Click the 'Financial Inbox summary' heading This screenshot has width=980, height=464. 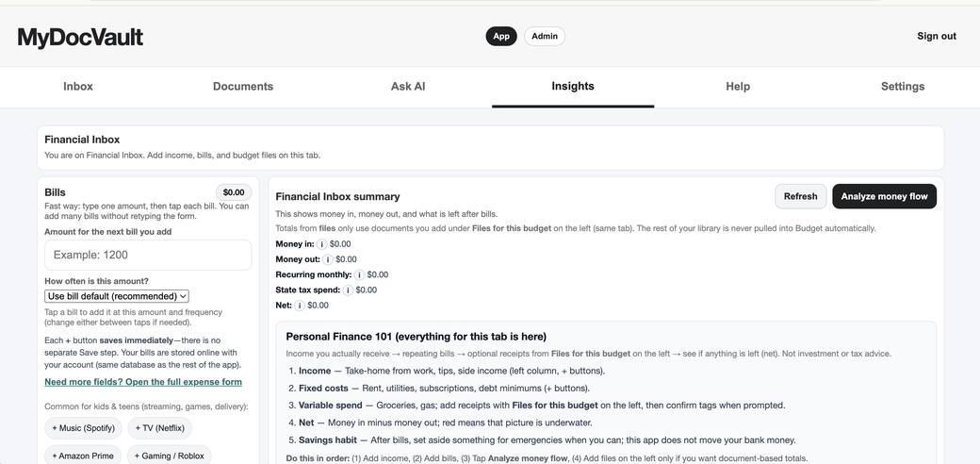(x=337, y=197)
